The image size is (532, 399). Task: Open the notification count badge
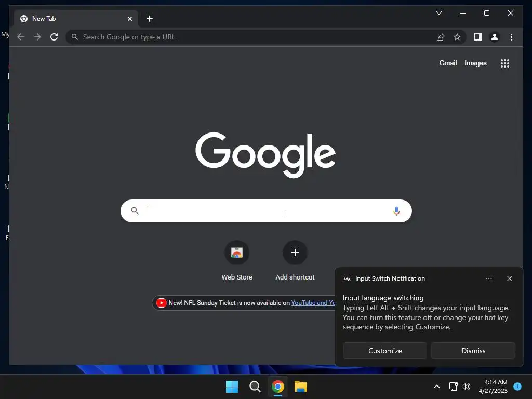point(517,386)
